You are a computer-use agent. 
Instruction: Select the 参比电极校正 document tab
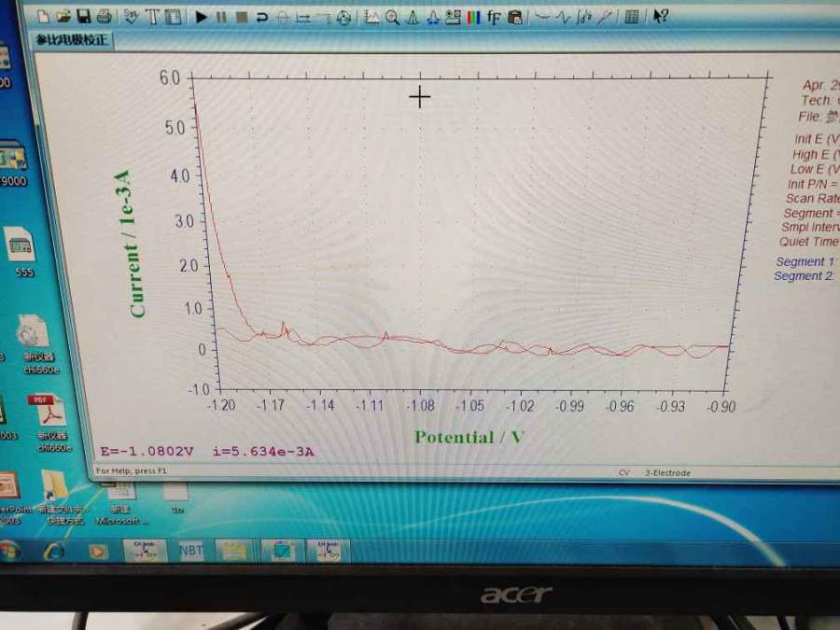[x=72, y=40]
